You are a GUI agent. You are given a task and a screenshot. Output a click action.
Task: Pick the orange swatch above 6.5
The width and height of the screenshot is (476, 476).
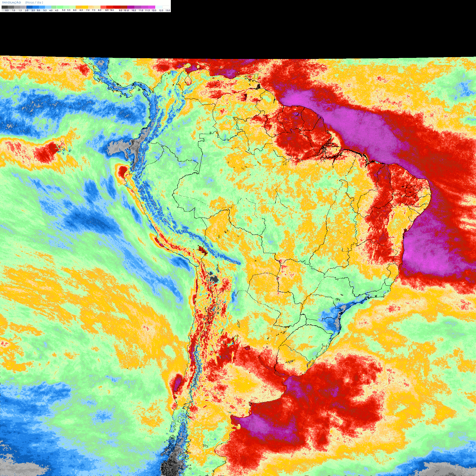click(79, 7)
